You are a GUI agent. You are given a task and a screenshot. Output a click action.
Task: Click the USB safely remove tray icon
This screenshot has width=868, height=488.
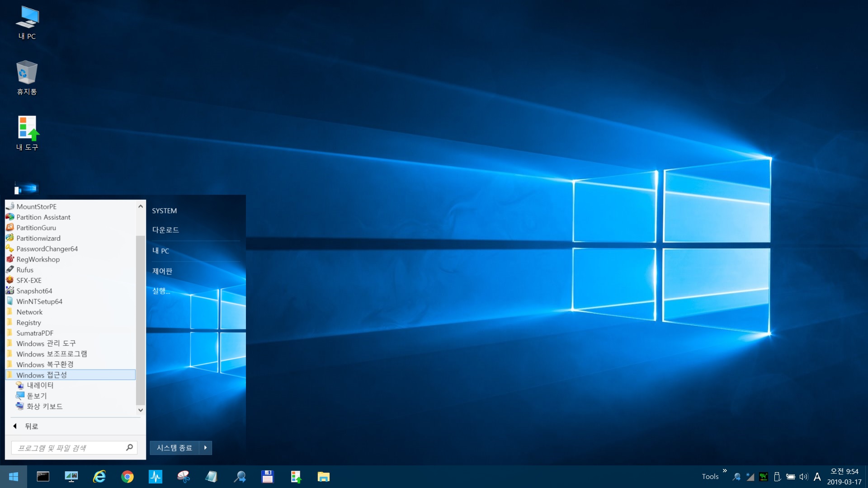(777, 477)
